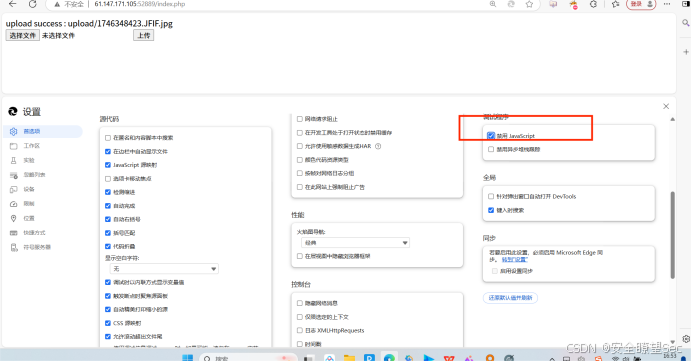Open the browser three-dot menu
This screenshot has height=362, width=691.
[x=667, y=4]
